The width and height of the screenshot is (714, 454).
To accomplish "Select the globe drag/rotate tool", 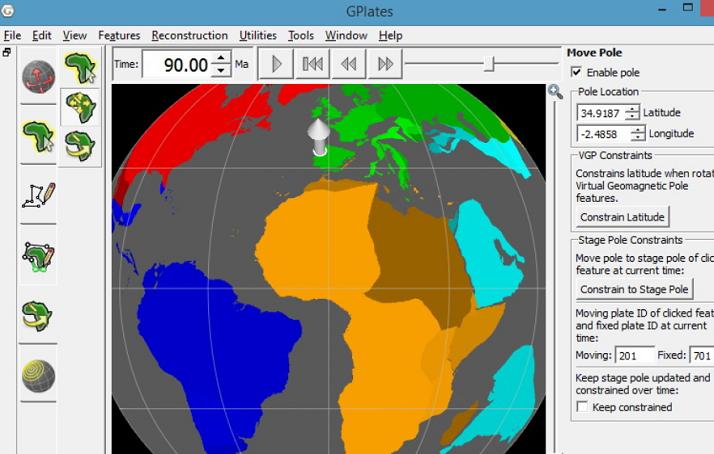I will coord(39,77).
